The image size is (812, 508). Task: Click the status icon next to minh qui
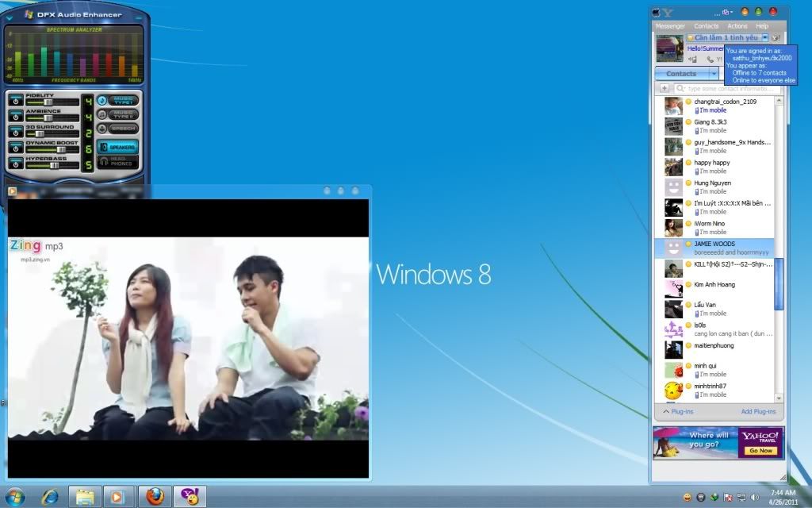coord(688,365)
